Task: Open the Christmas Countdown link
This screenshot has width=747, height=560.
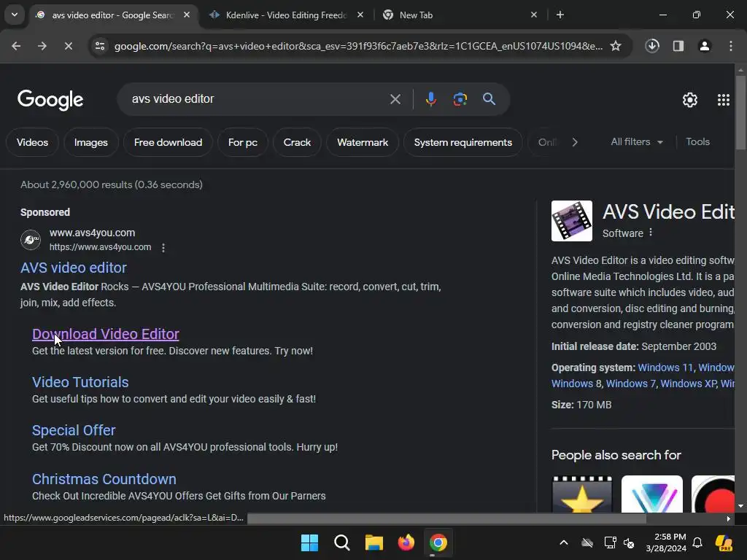Action: [x=104, y=479]
